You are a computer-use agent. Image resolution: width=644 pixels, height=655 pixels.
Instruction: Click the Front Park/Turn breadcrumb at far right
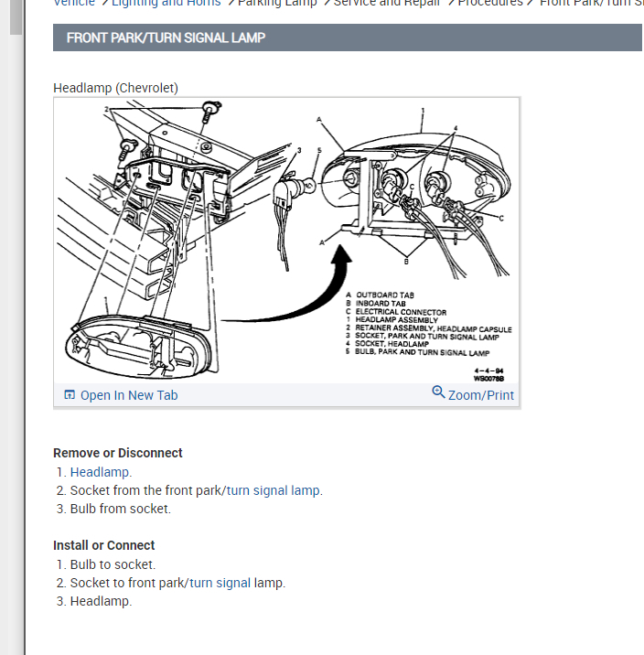click(x=591, y=3)
